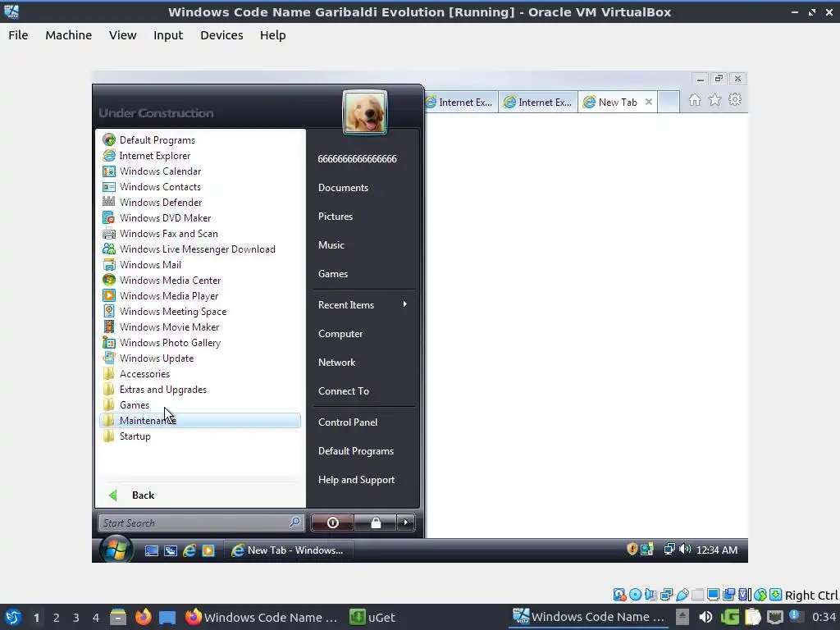Click the Windows Start orb
840x630 pixels.
tap(116, 550)
